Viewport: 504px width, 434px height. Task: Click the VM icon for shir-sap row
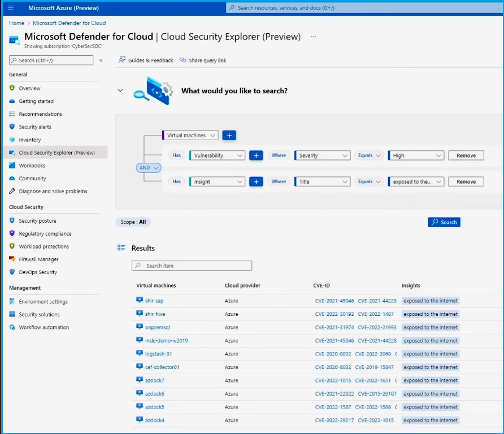coord(140,300)
